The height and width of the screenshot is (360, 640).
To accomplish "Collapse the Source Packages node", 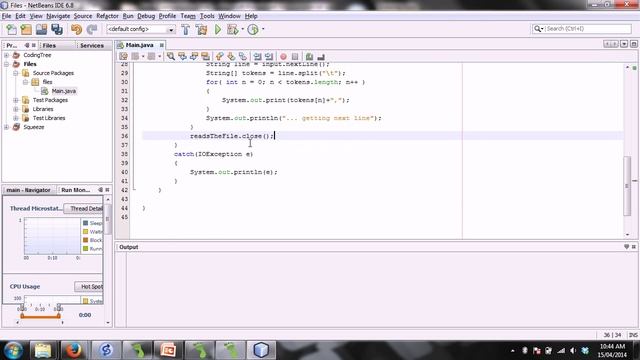I will pos(16,73).
